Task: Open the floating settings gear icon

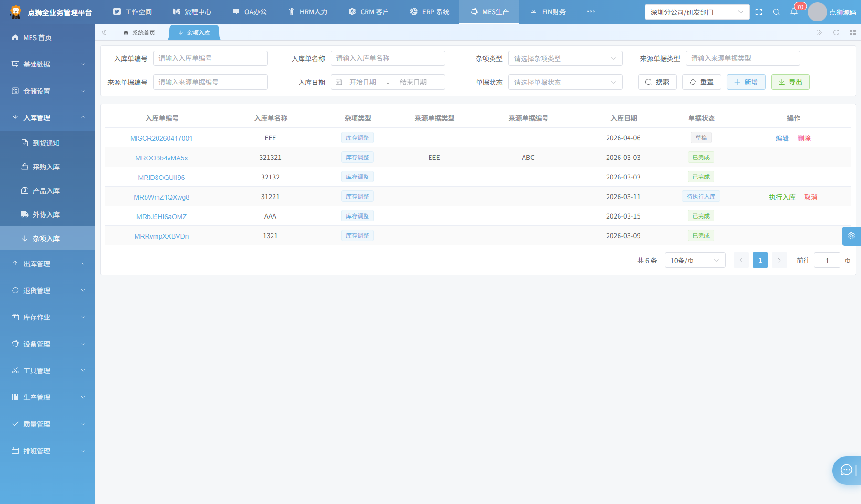Action: click(851, 236)
